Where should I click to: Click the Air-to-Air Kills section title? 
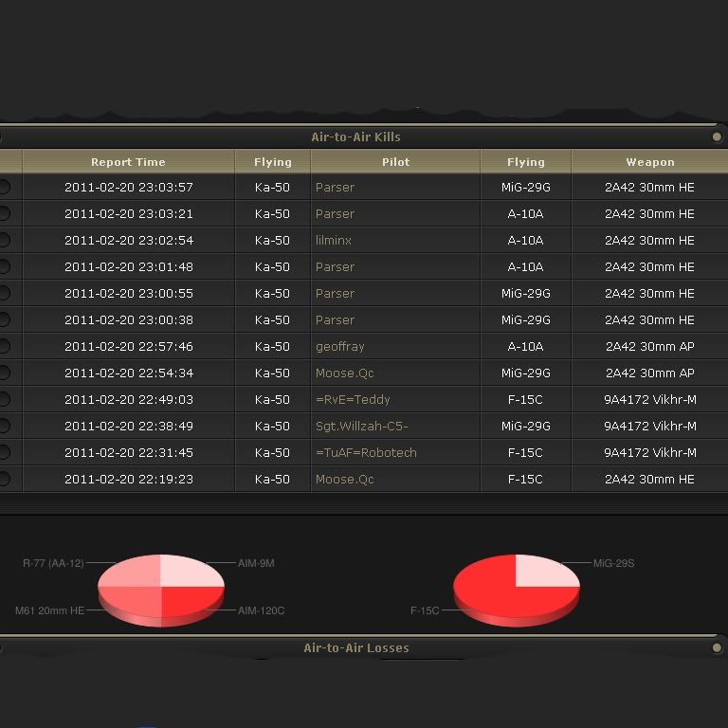click(x=355, y=136)
